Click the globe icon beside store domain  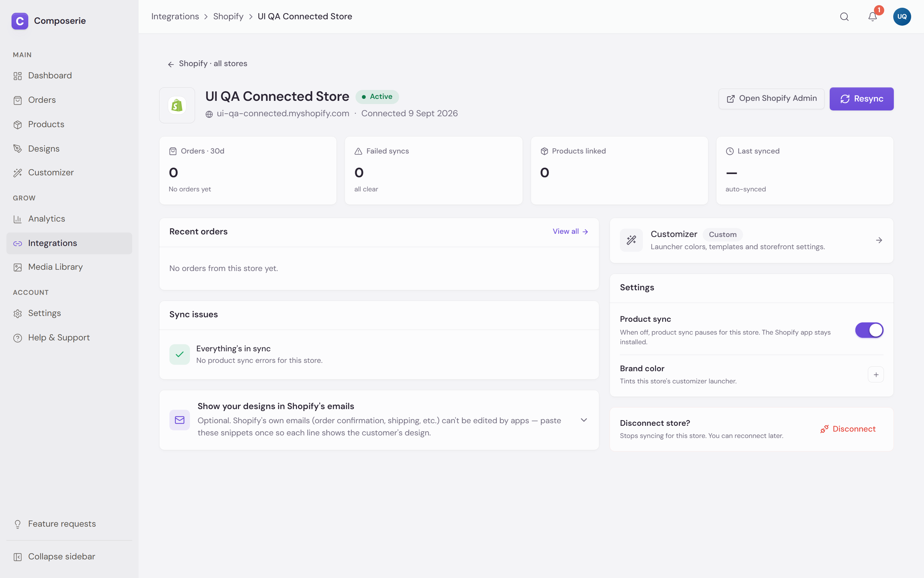pyautogui.click(x=209, y=114)
